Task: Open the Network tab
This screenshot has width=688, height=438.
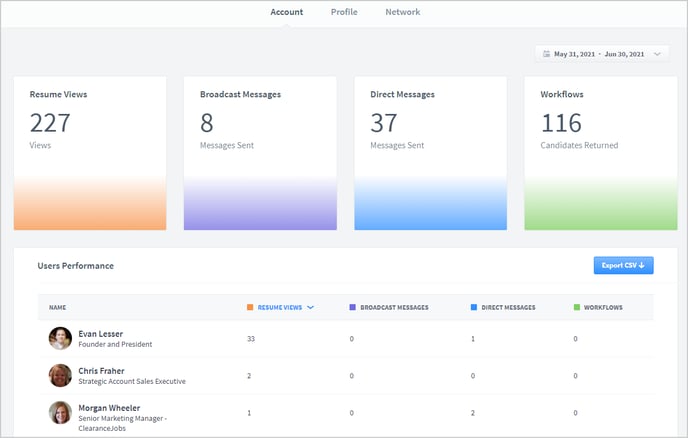Action: pos(402,12)
